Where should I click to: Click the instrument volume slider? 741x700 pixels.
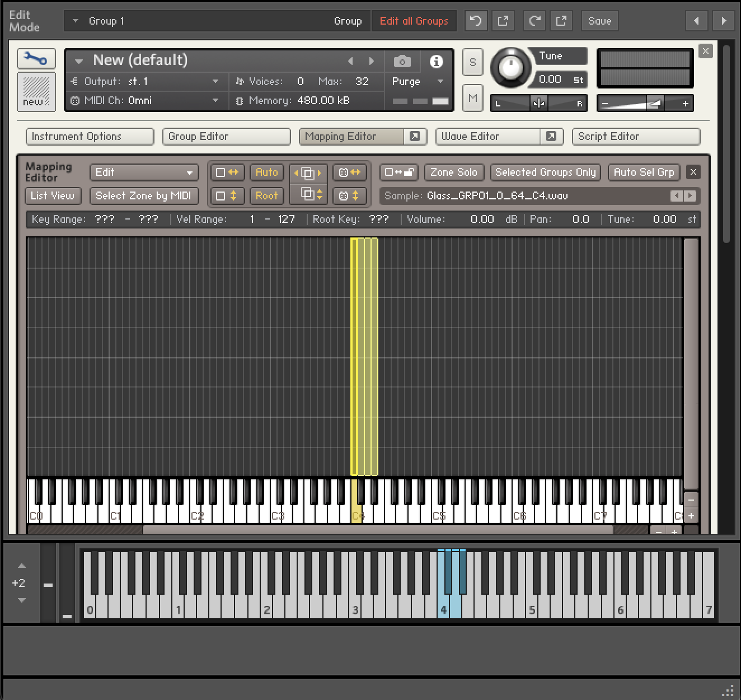645,103
